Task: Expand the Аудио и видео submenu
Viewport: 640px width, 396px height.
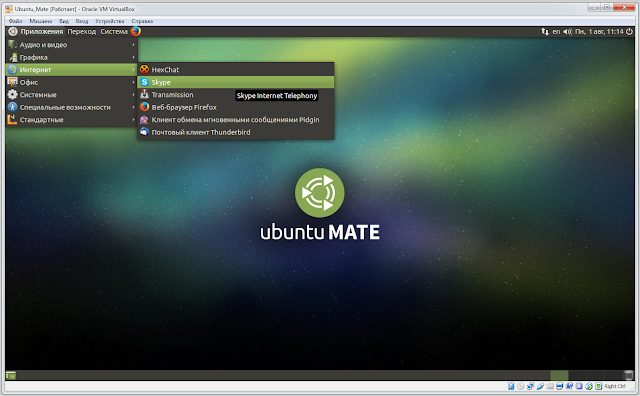Action: click(72, 44)
